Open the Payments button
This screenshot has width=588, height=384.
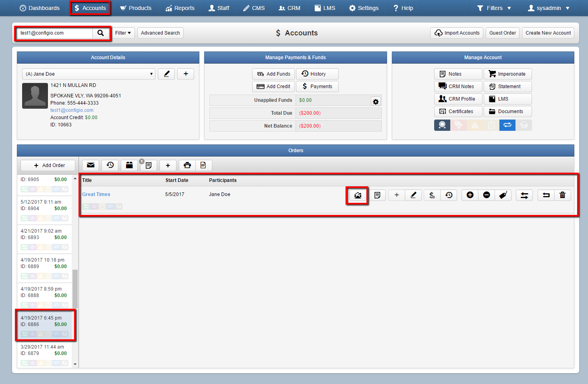pyautogui.click(x=317, y=87)
